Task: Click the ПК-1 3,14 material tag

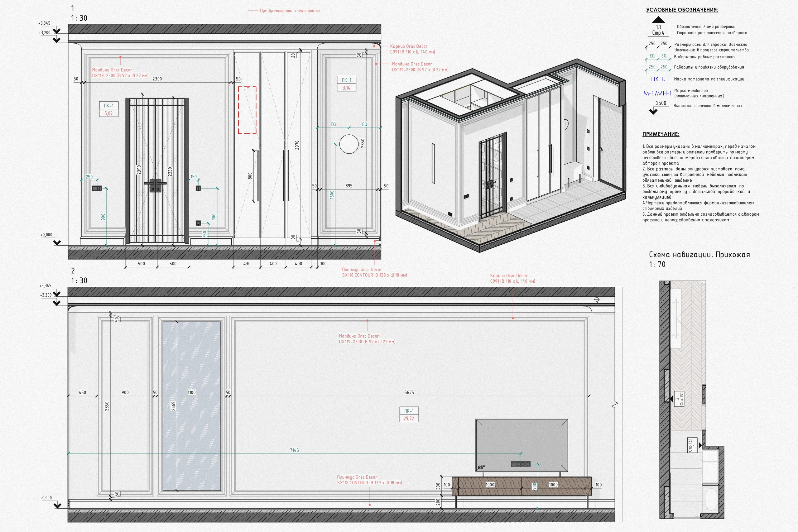Action: point(346,84)
